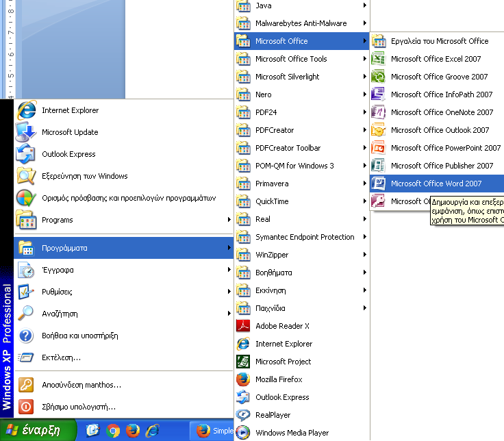Click the Microsoft Update icon
Image resolution: width=504 pixels, height=441 pixels.
pos(26,132)
